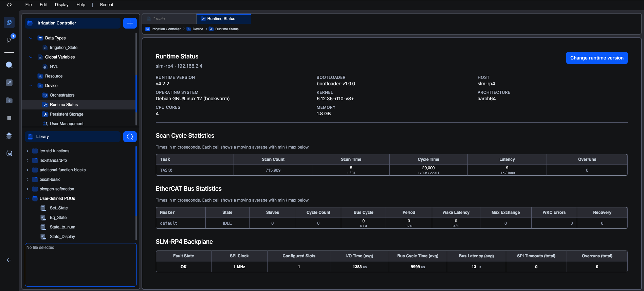This screenshot has height=291, width=644.
Task: Switch to the main tab
Action: [169, 19]
